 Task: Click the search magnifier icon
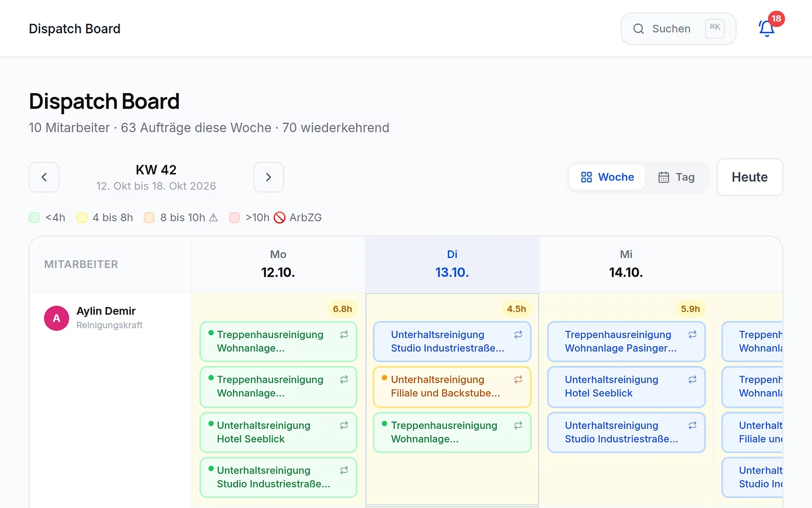[x=638, y=29]
